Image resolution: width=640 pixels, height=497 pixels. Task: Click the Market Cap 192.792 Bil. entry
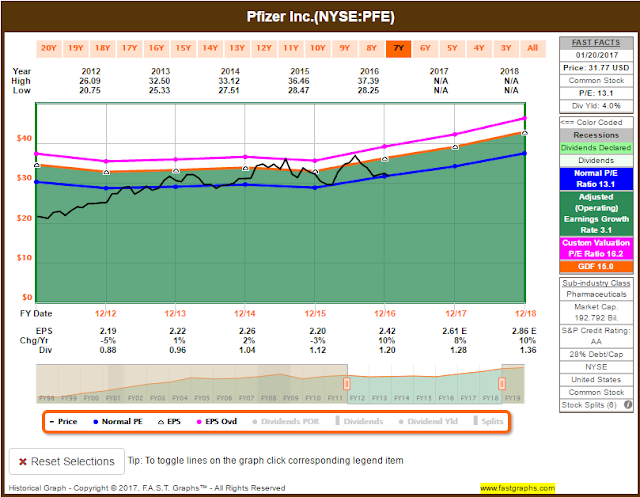point(596,312)
